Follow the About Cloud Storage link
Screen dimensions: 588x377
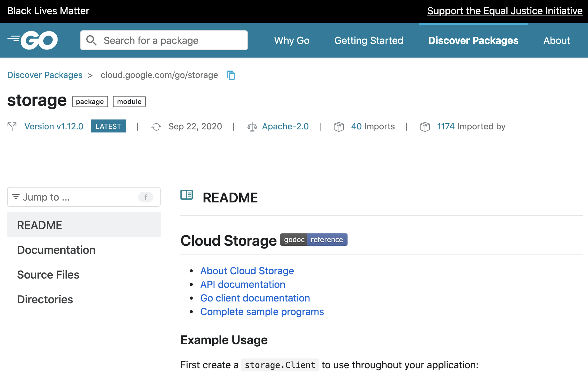click(247, 271)
